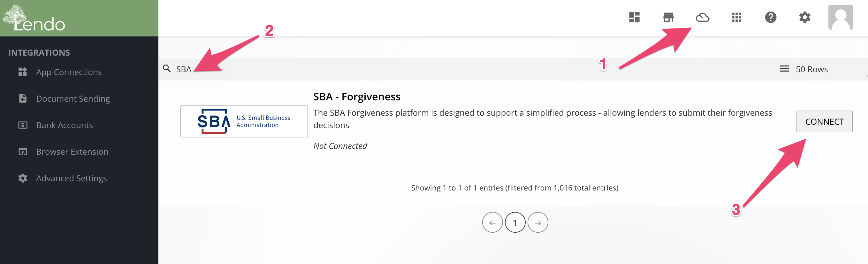Expand the 50 Rows selector
The width and height of the screenshot is (868, 264).
(803, 69)
